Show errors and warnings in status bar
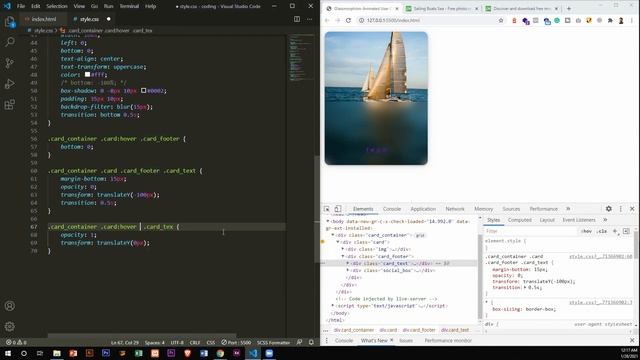This screenshot has height=360, width=640. point(16,342)
